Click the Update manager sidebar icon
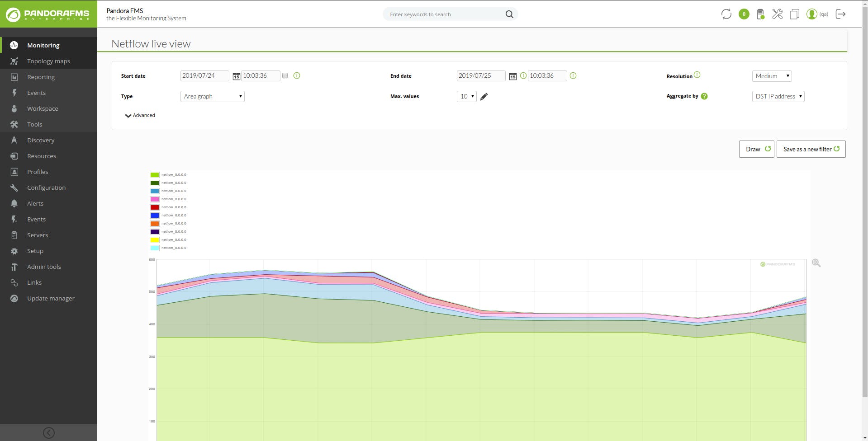868x441 pixels. [14, 298]
